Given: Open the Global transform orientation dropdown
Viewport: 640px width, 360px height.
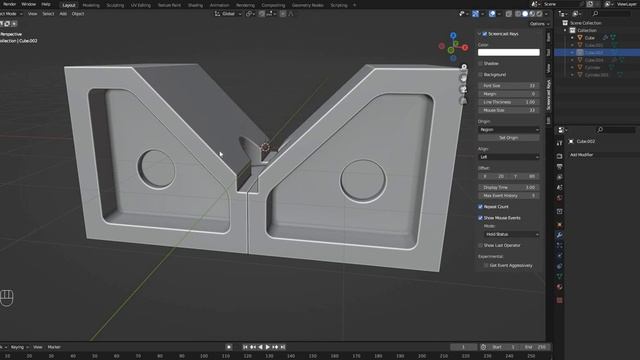Looking at the screenshot, I should pos(228,14).
